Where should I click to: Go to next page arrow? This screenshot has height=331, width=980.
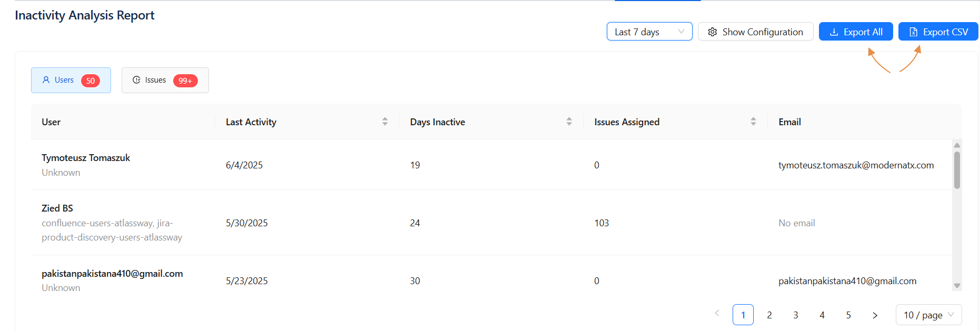tap(875, 315)
